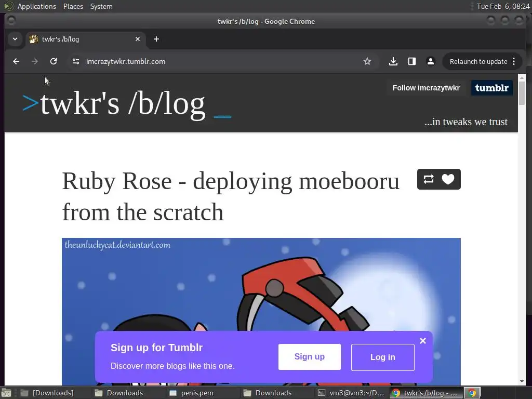The height and width of the screenshot is (399, 532).
Task: Click the show desktop icon in taskbar
Action: [6, 393]
